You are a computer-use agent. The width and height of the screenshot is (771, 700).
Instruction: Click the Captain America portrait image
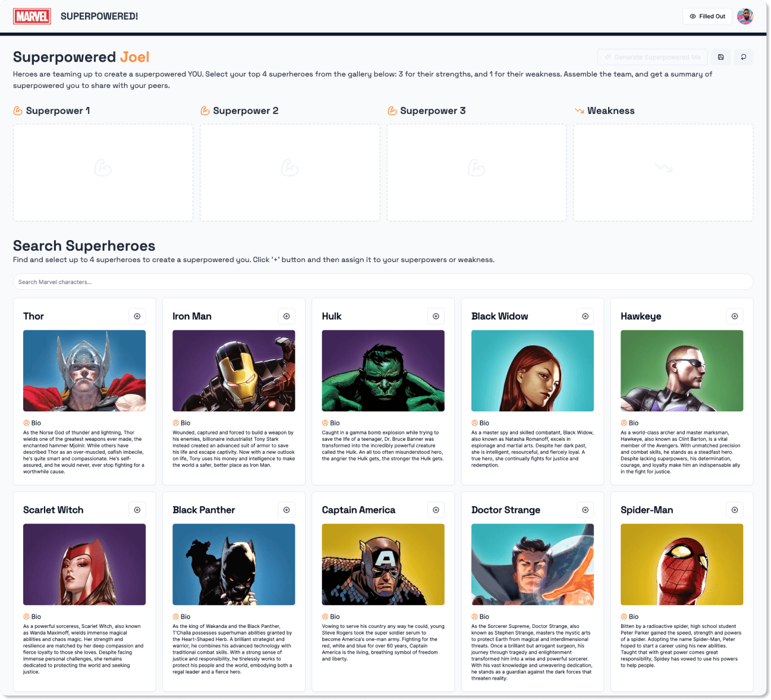[x=383, y=565]
